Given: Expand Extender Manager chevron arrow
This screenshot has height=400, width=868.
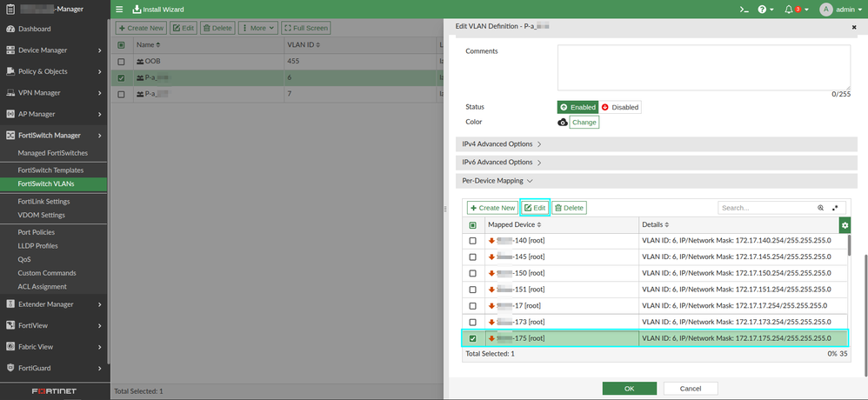Looking at the screenshot, I should [x=100, y=304].
